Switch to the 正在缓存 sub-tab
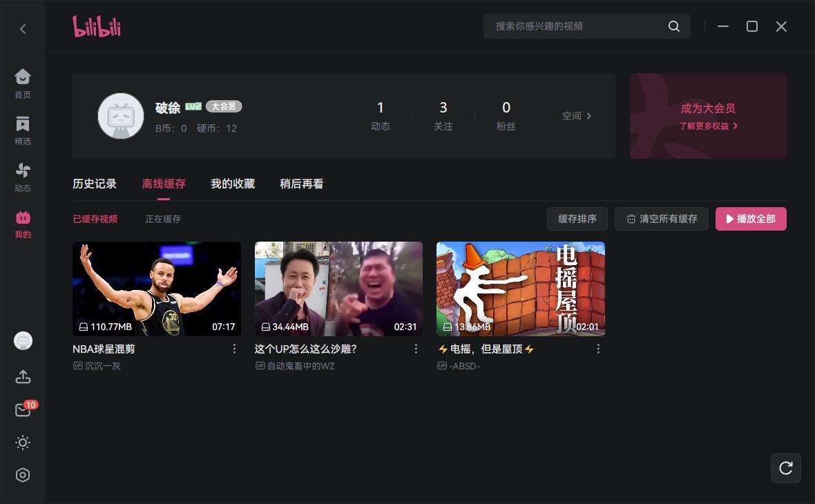The image size is (815, 504). 163,219
